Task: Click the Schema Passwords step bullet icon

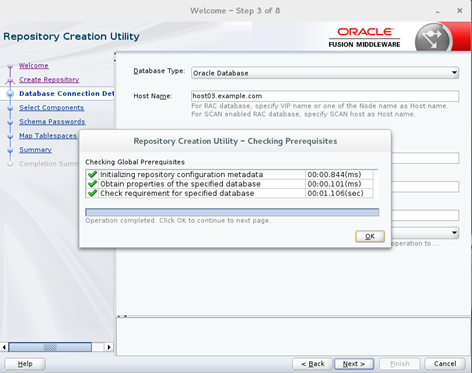Action: [10, 122]
